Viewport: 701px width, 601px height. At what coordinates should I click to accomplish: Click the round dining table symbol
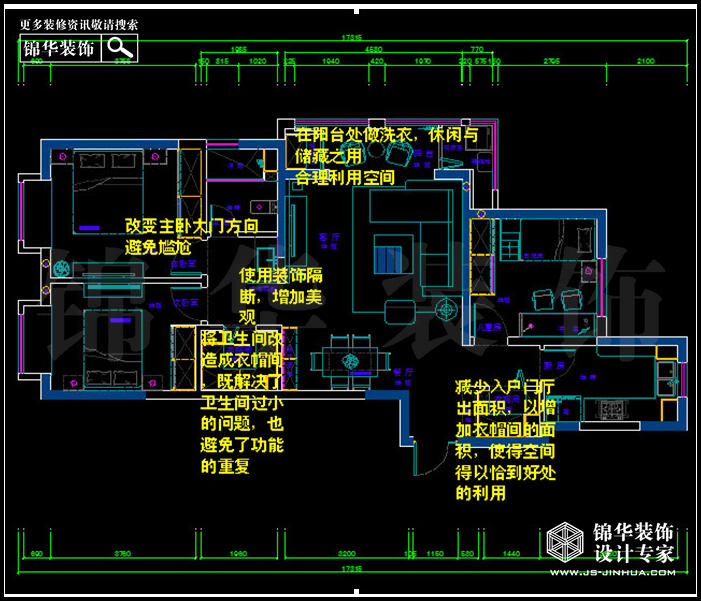point(350,362)
